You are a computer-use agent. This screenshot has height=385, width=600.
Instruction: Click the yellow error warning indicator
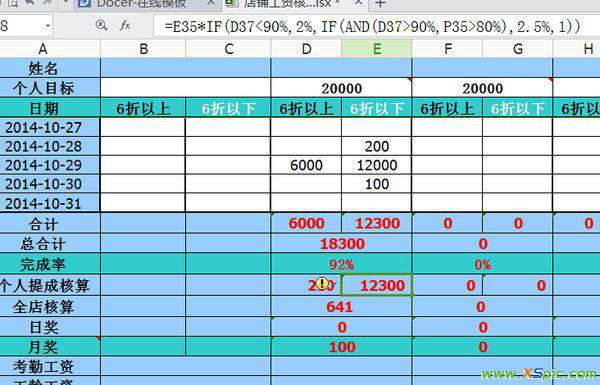pos(322,284)
